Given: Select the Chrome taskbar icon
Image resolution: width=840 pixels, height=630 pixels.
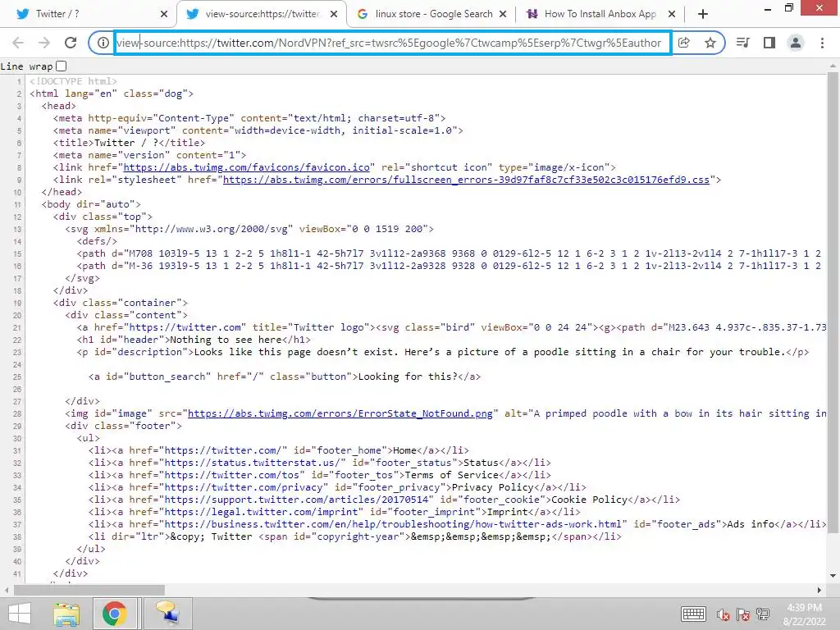Looking at the screenshot, I should pos(114,614).
